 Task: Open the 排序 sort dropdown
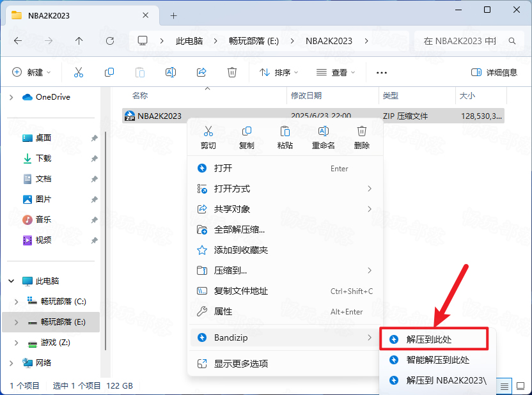pos(279,72)
